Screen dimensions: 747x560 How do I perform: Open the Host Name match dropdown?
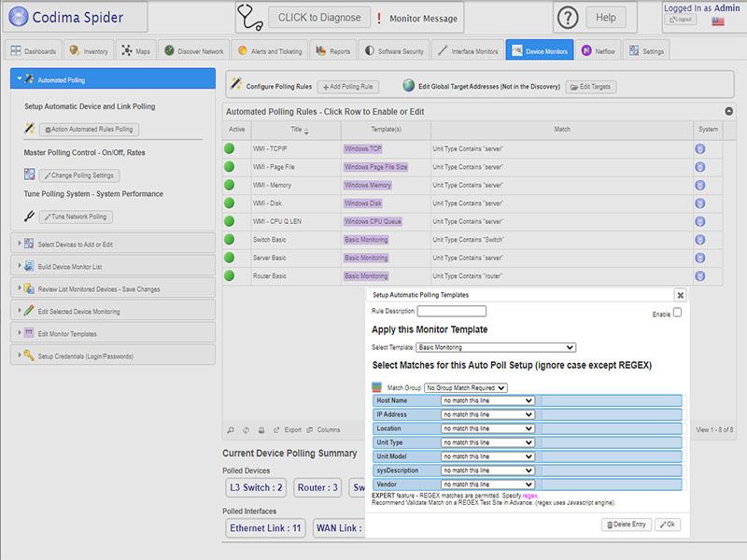[x=487, y=400]
